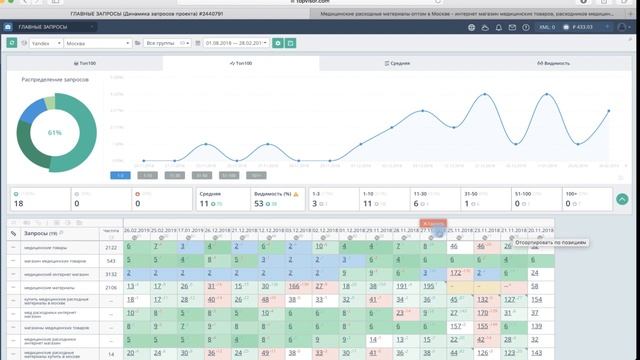Click the home icon left of ГЛАВНЫЕ ЗАПРОСЫ

pyautogui.click(x=8, y=27)
